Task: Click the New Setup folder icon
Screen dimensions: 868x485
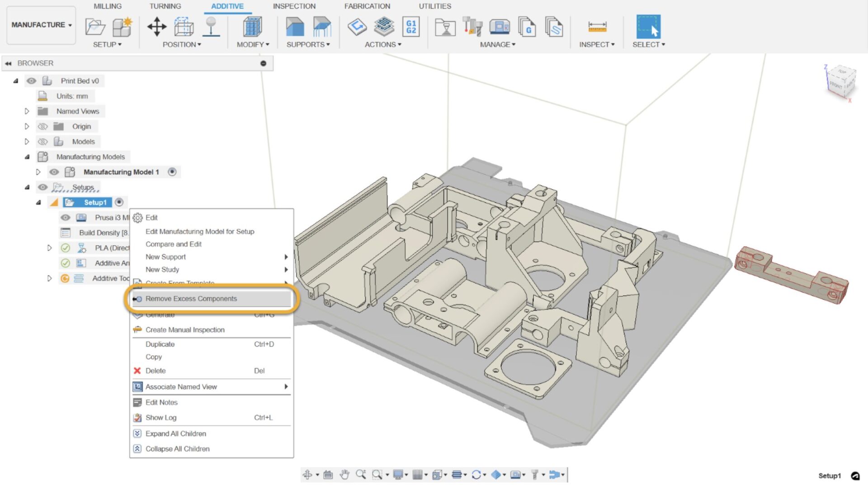Action: coord(95,27)
